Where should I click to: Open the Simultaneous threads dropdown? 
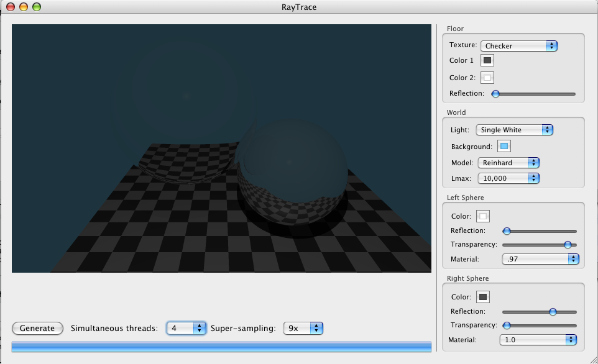[186, 328]
